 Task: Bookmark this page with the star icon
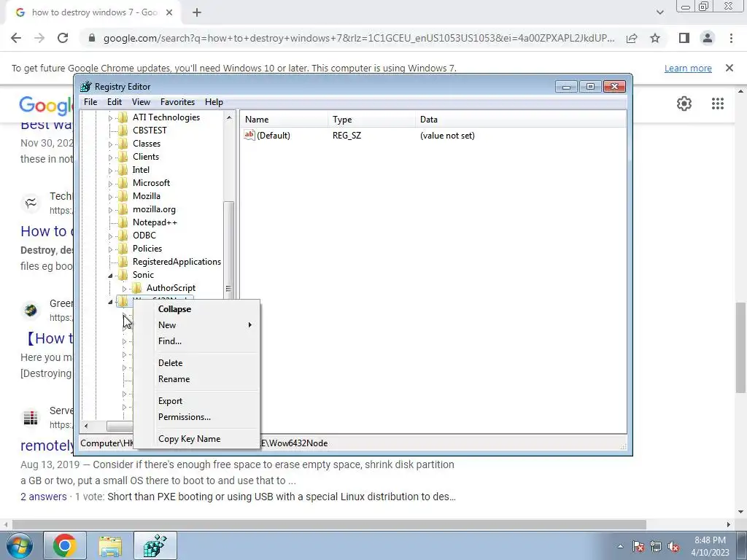coord(655,38)
